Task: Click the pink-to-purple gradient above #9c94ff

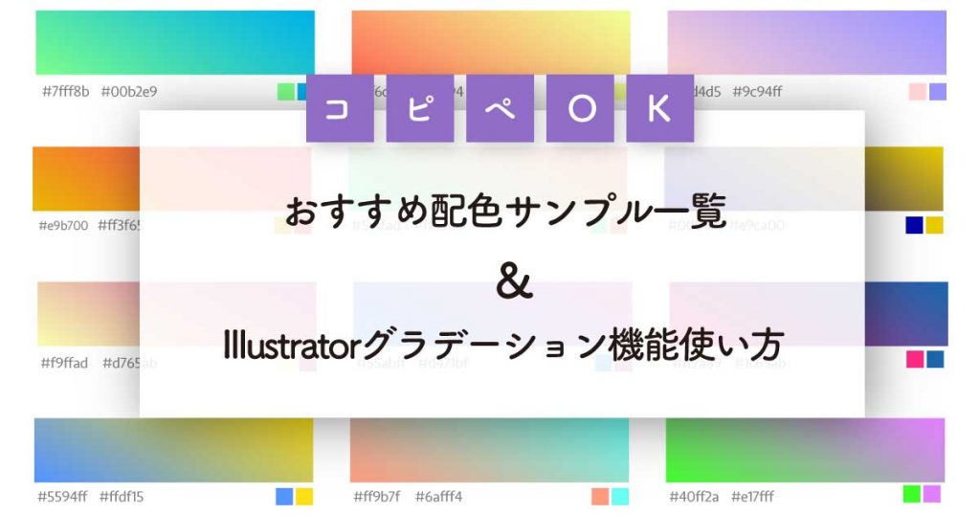Action: coord(806,42)
